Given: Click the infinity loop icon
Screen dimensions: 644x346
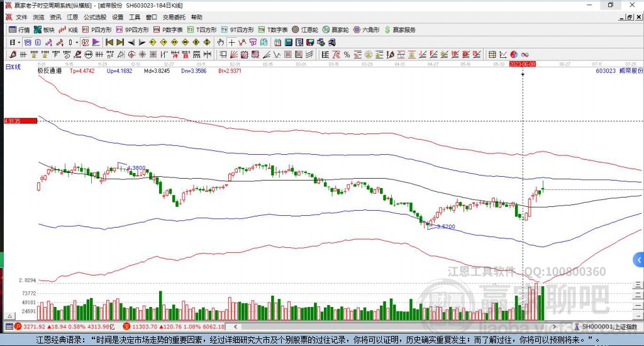Looking at the screenshot, I should pyautogui.click(x=525, y=54).
